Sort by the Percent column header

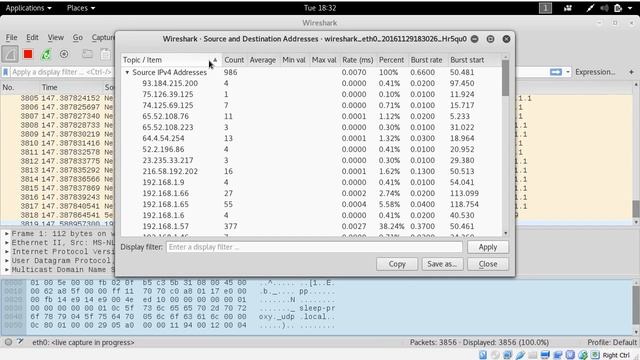coord(391,60)
